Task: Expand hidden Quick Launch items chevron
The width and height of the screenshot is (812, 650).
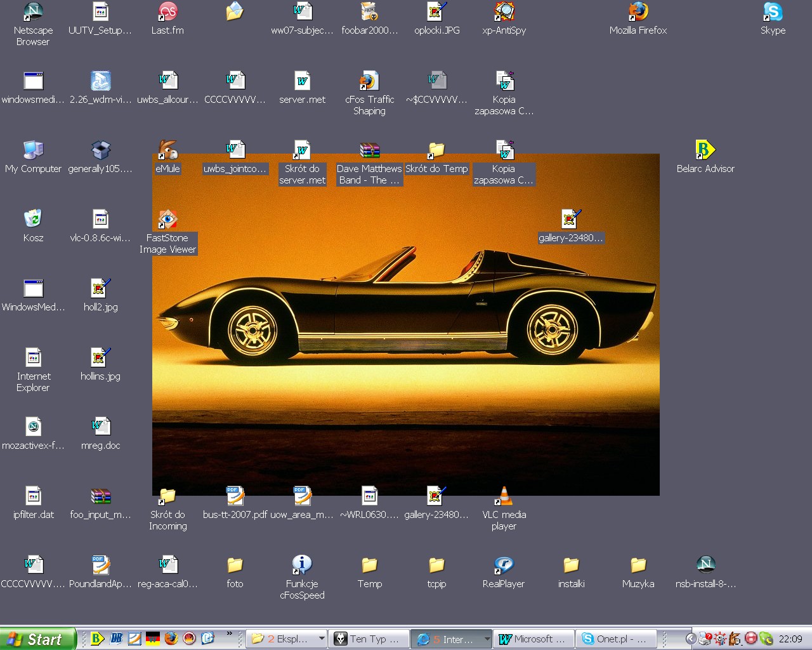Action: 229,634
